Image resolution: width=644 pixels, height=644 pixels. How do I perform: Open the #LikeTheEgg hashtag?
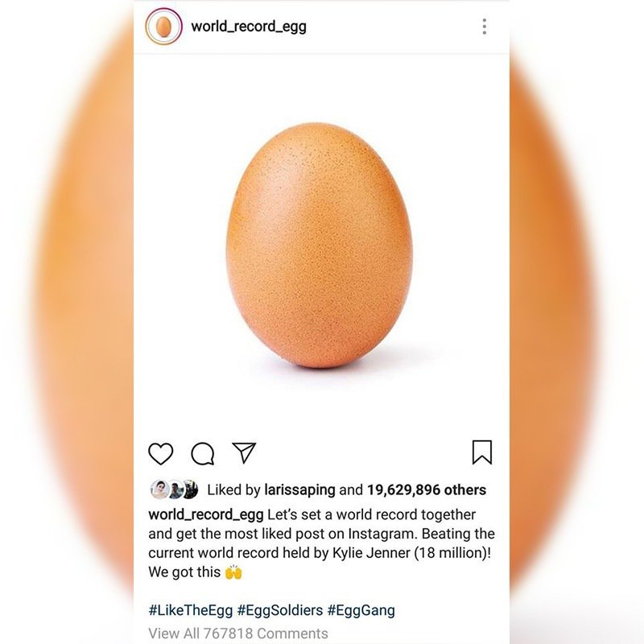(191, 610)
